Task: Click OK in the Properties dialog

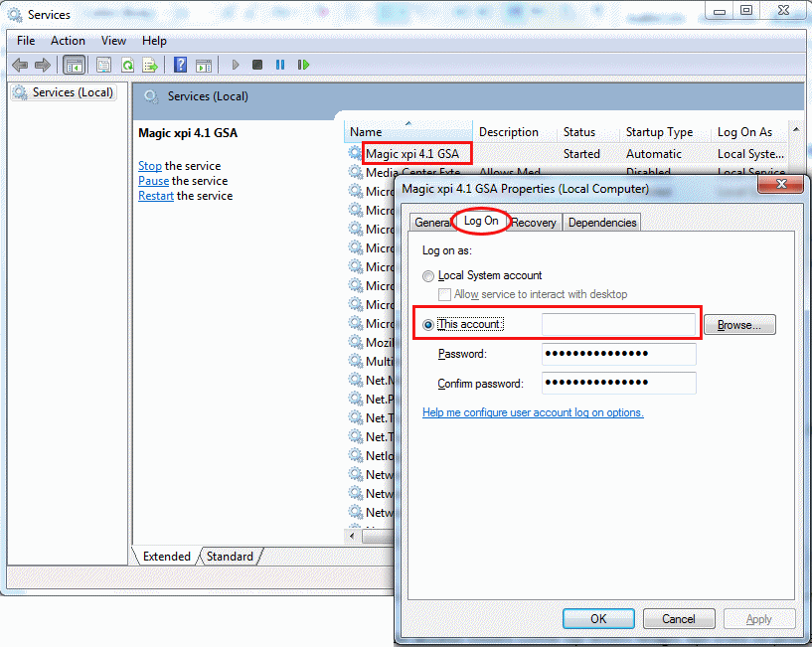Action: tap(598, 619)
